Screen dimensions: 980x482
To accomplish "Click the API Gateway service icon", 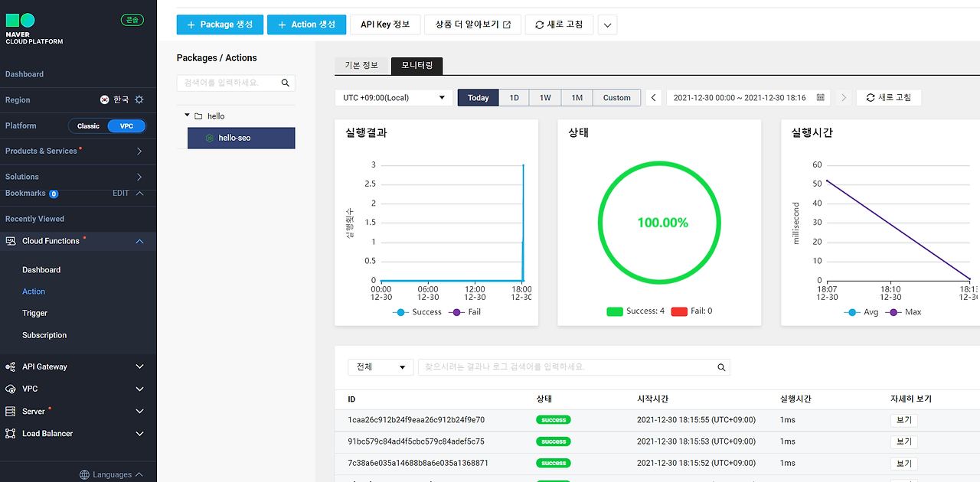I will [x=11, y=366].
